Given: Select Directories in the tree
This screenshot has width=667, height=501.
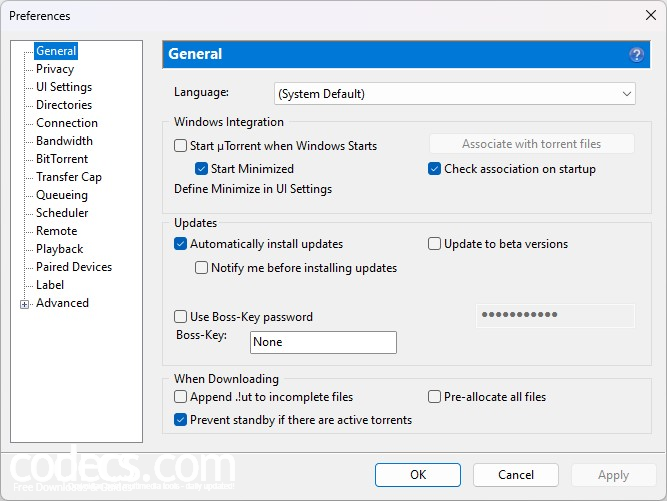Looking at the screenshot, I should coord(64,105).
